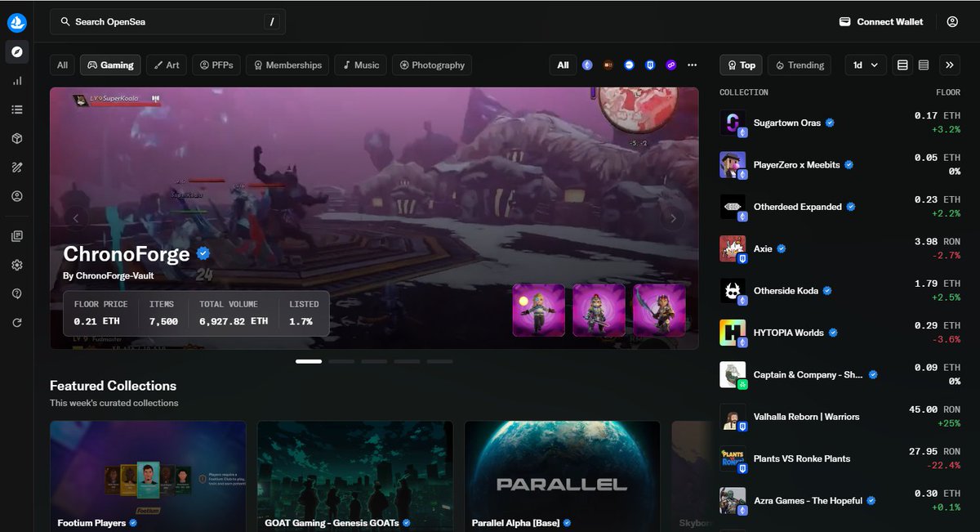Filter by Ronin shield chain icon
The image size is (980, 532).
coord(650,65)
